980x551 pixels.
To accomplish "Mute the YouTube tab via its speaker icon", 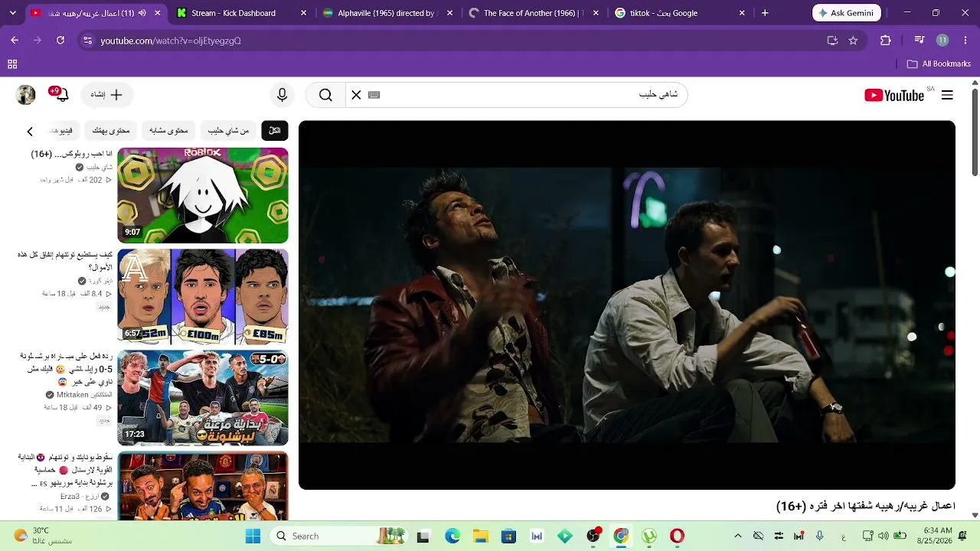I will click(x=142, y=13).
